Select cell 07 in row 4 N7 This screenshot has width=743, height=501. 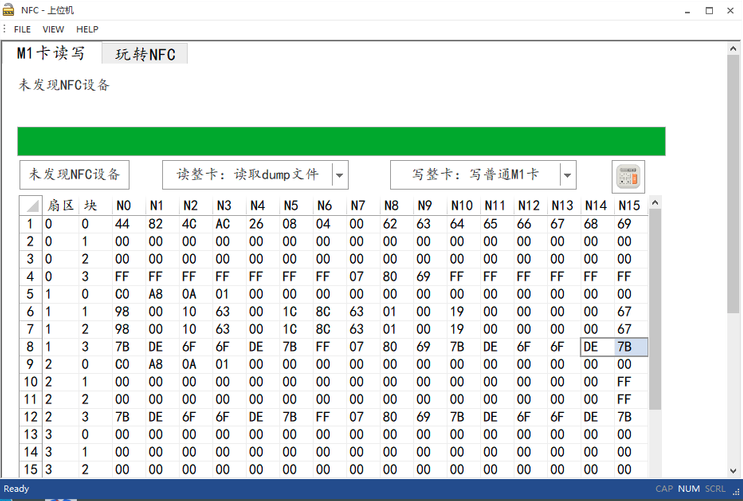(362, 276)
